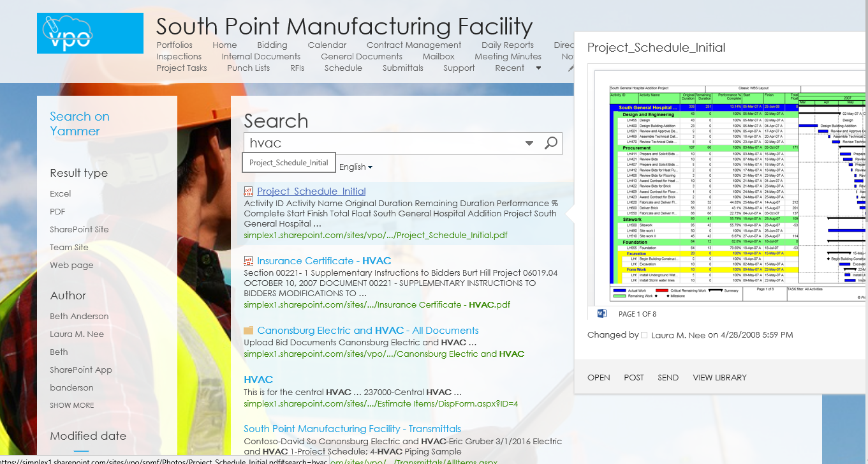Filter results by PDF result type
The width and height of the screenshot is (868, 464).
point(57,212)
